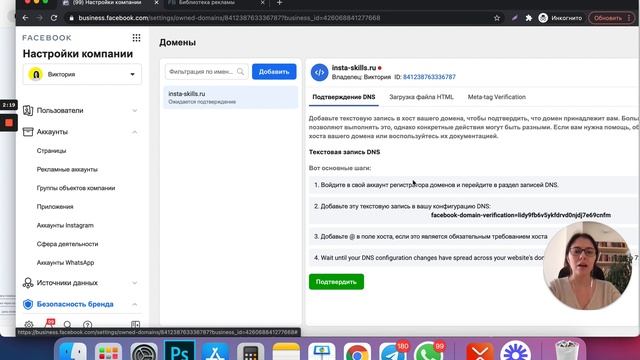This screenshot has height=360, width=640.
Task: Switch to Подтверждение DNS tab
Action: click(344, 97)
